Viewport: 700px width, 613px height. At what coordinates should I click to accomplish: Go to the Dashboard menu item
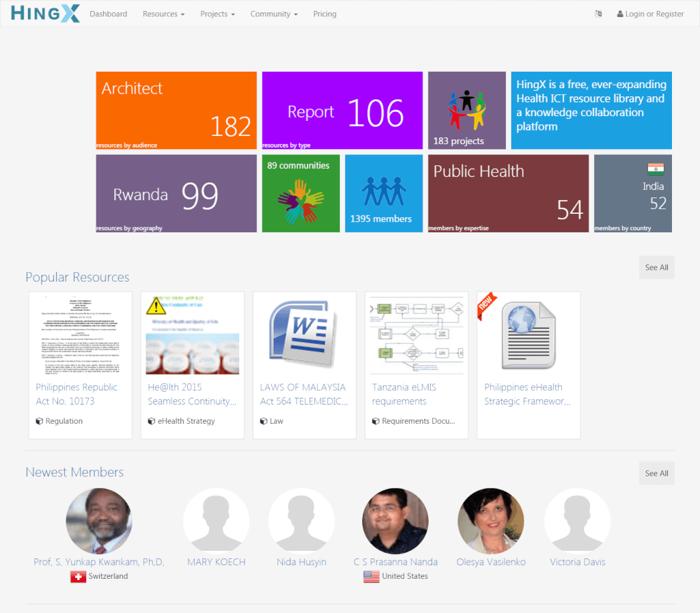(x=108, y=14)
